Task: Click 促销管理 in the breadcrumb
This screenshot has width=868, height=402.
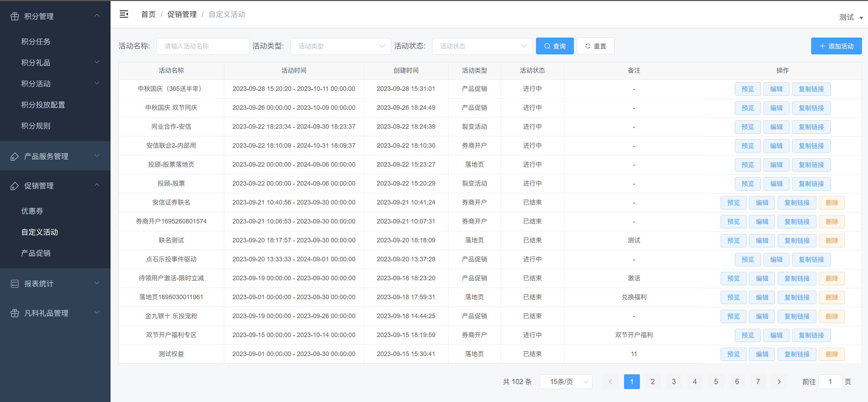Action: 182,14
